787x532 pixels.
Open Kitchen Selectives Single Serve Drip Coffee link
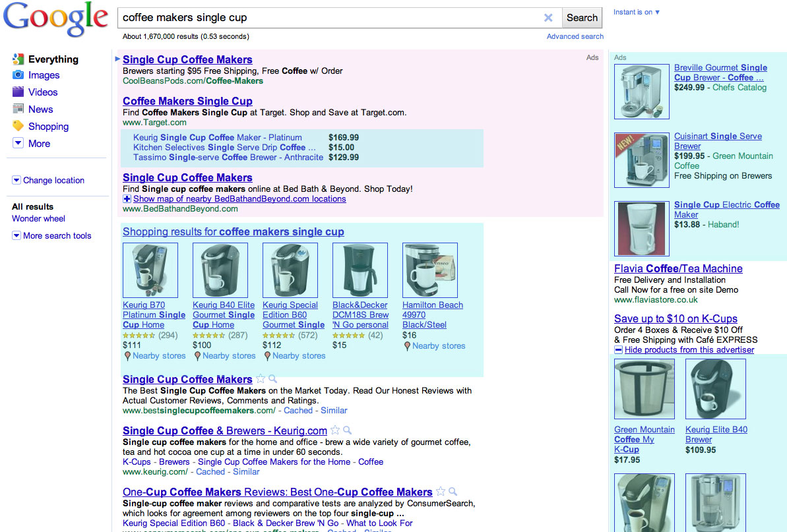coord(224,148)
